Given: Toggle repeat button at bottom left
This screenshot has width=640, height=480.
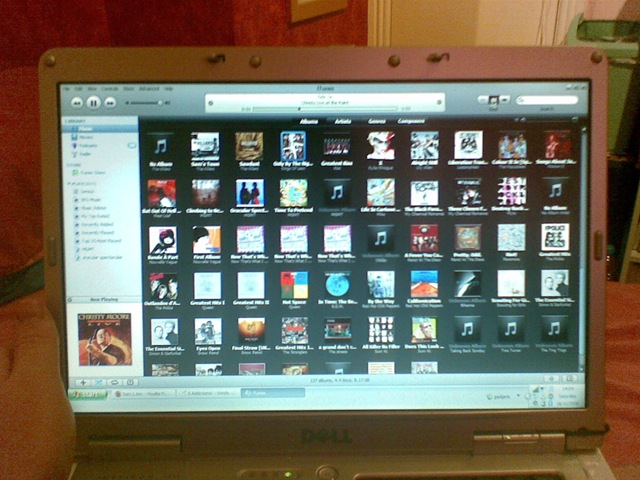Looking at the screenshot, I should coord(114,382).
